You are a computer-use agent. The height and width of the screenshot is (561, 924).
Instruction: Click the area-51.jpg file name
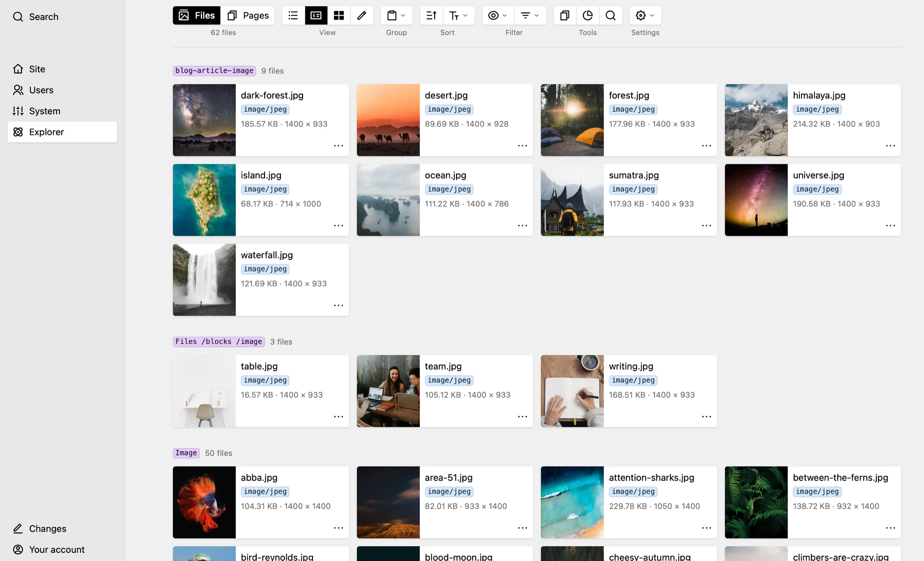point(449,478)
